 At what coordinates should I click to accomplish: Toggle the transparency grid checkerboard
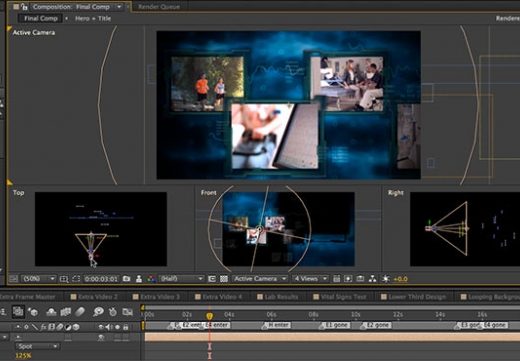(224, 279)
